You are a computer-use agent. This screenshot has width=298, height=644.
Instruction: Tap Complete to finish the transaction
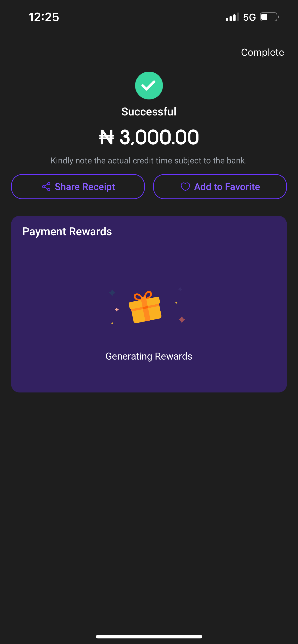click(262, 52)
